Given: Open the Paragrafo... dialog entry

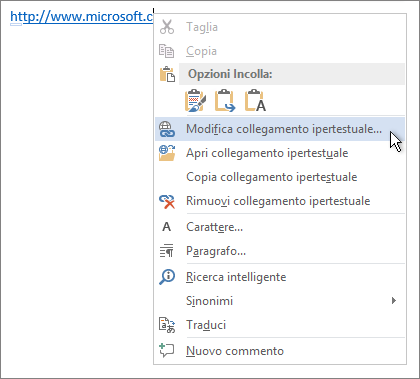Looking at the screenshot, I should pos(216,251).
